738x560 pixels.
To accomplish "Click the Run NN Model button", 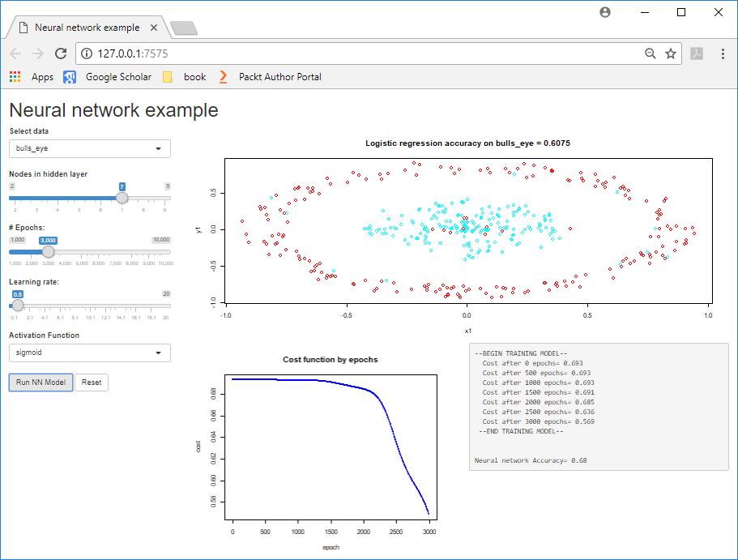I will pos(41,383).
